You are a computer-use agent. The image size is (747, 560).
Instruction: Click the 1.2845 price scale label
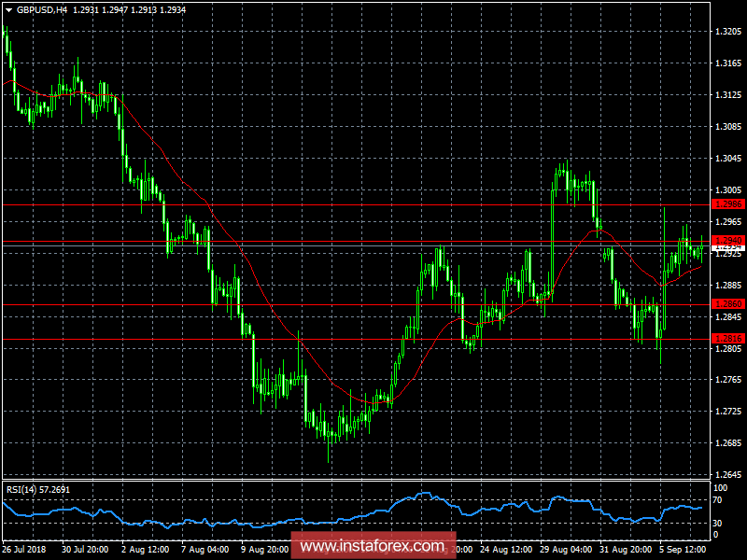(728, 317)
